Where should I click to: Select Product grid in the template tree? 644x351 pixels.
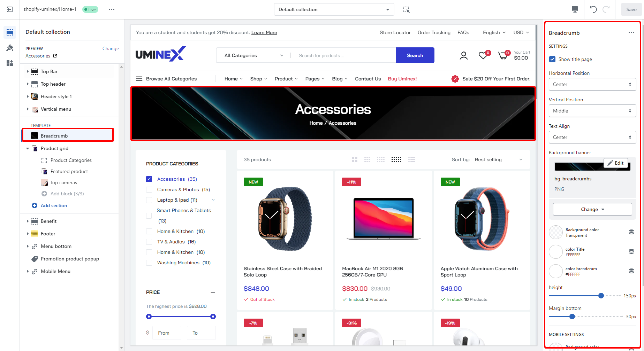point(54,148)
